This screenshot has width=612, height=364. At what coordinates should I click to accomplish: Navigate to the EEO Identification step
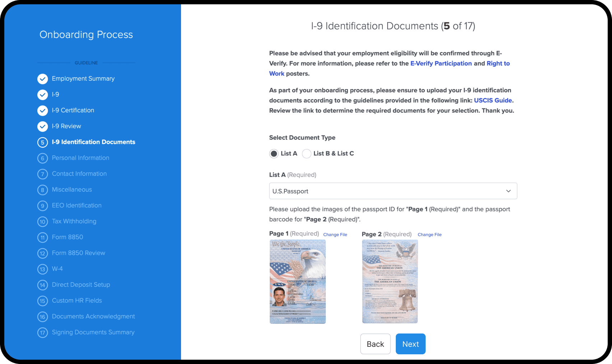pos(76,205)
